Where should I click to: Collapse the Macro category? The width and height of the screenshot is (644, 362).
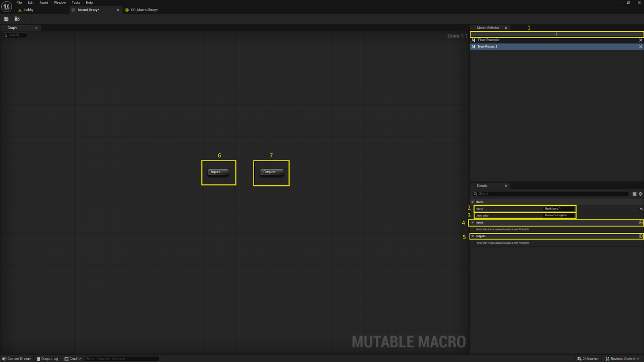pos(473,202)
